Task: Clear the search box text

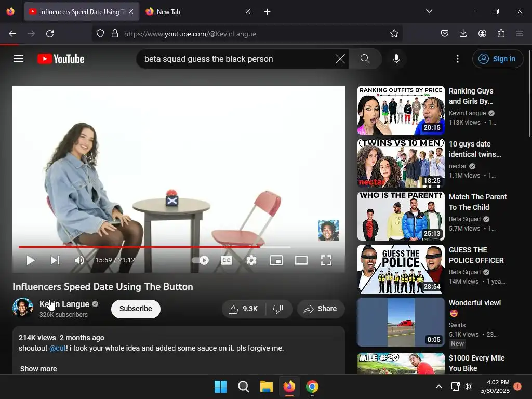Action: [340, 59]
